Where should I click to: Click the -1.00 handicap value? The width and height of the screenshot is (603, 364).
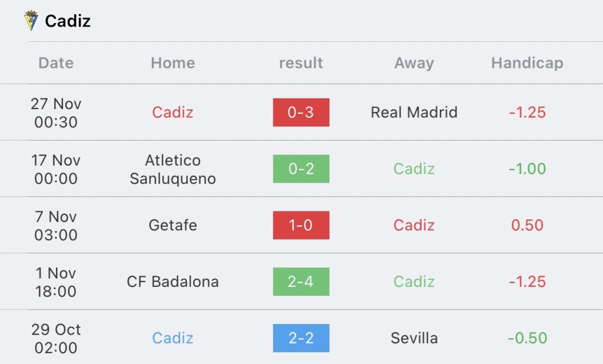[527, 168]
